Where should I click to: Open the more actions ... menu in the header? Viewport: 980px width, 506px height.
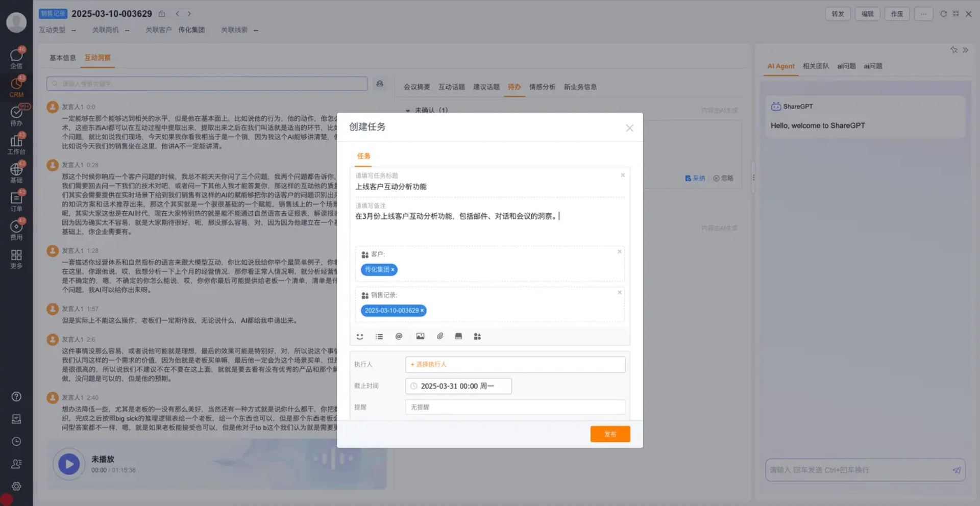tap(923, 14)
